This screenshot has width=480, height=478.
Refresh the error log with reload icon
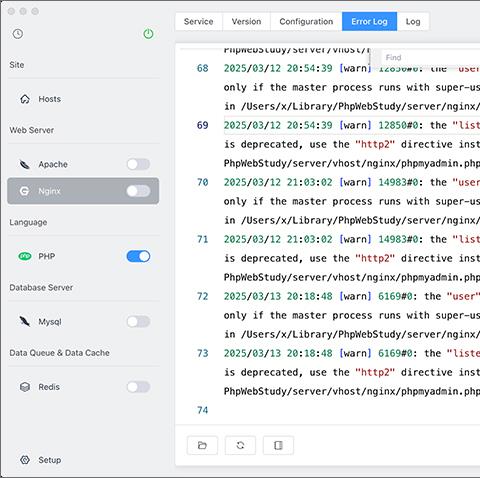pyautogui.click(x=240, y=445)
